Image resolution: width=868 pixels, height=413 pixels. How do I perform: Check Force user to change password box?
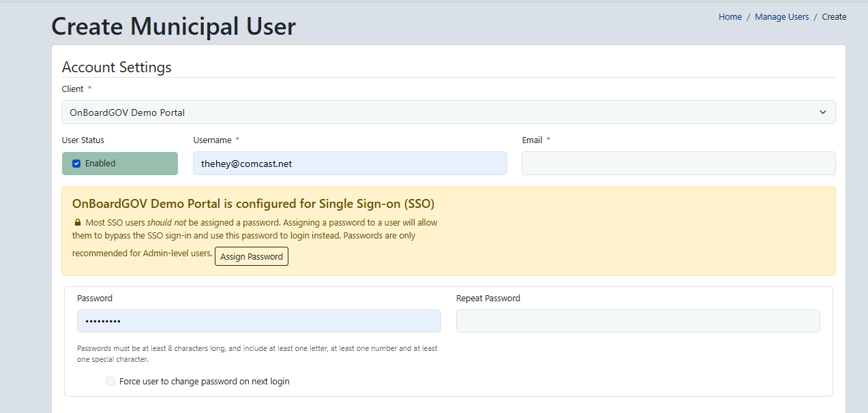click(x=111, y=382)
